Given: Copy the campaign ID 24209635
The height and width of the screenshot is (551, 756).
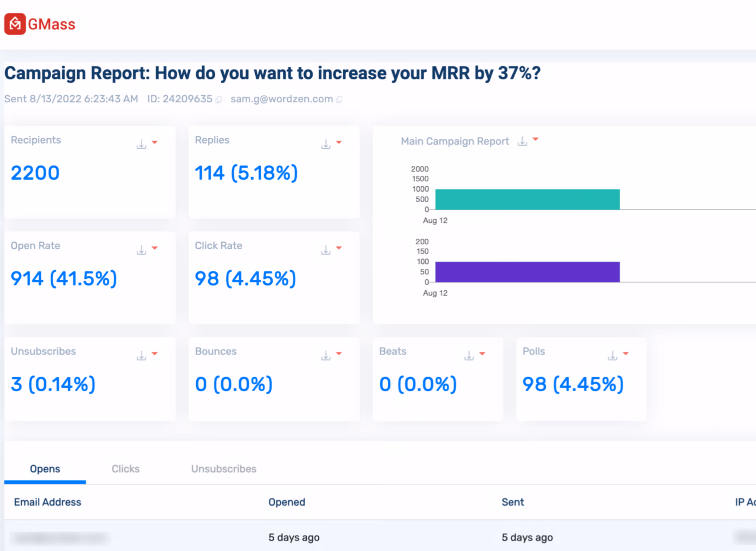Looking at the screenshot, I should tap(219, 100).
